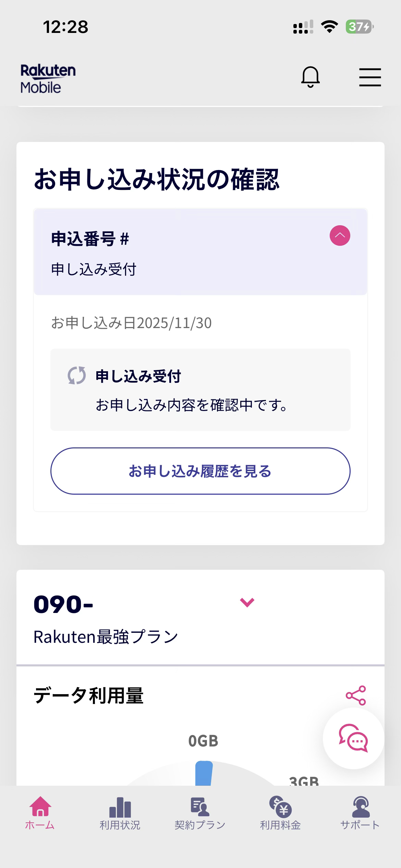Open the hamburger menu
Screen dimensions: 401x868
370,77
